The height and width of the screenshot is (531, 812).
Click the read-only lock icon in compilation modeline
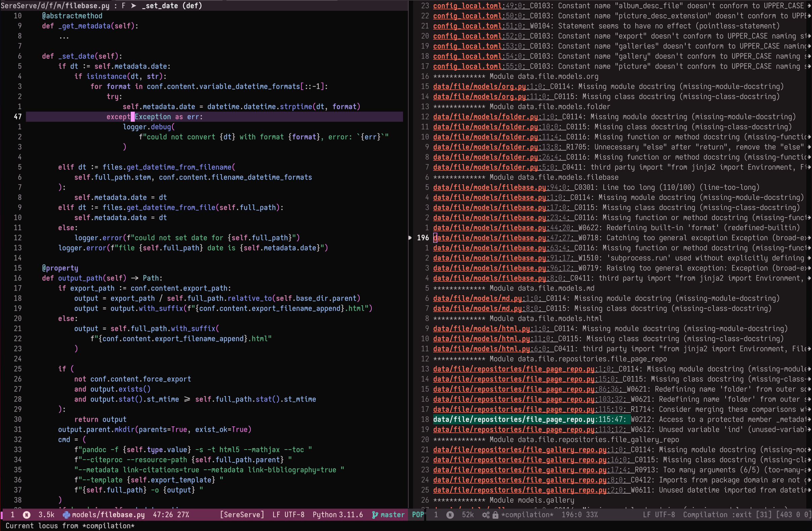(x=495, y=515)
